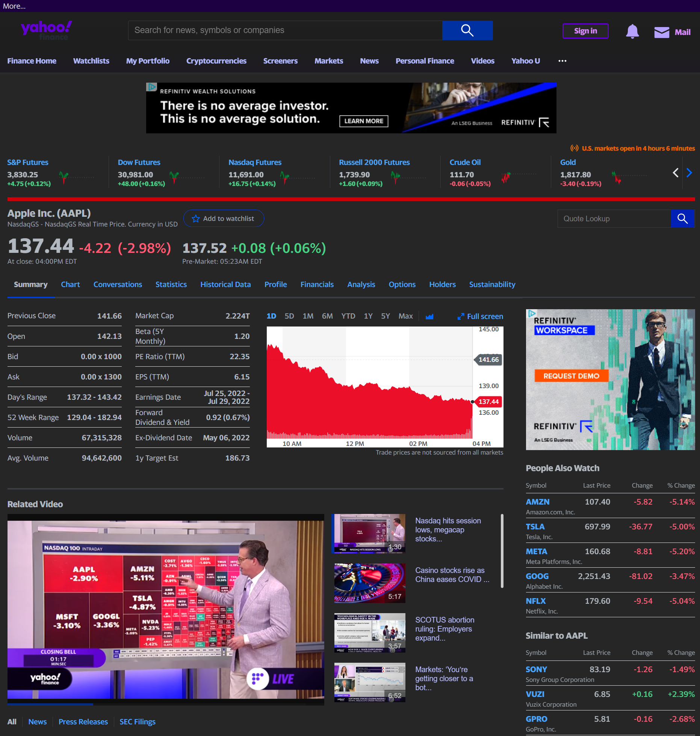Open the Historical Data tab
Viewport: 700px width, 736px height.
225,285
